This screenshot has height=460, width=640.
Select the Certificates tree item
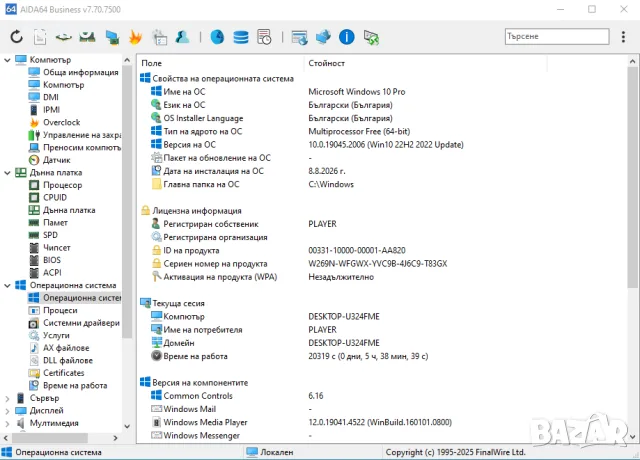pyautogui.click(x=63, y=373)
